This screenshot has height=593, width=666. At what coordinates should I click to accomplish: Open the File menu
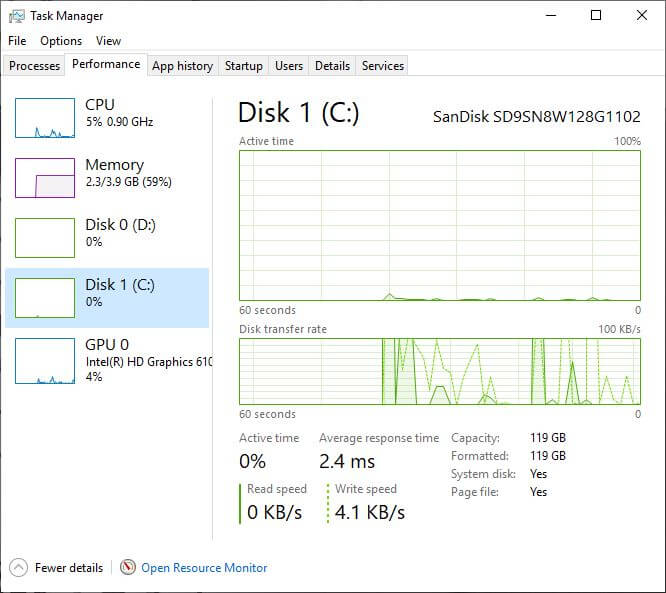[17, 41]
